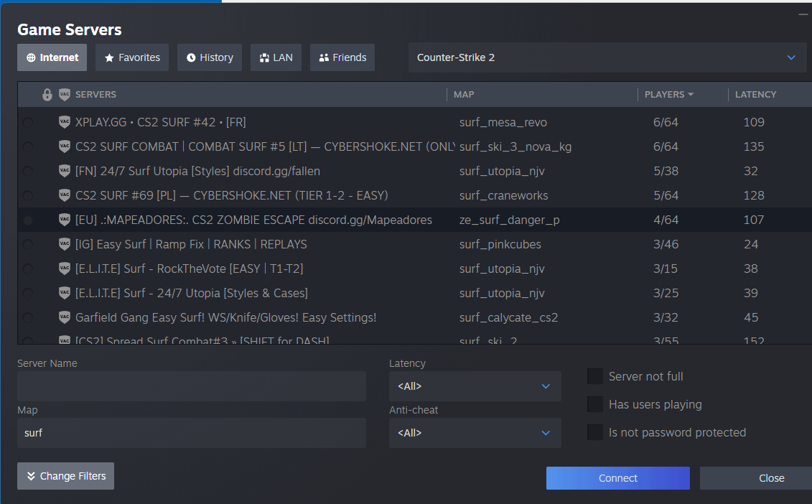Switch to the LAN tab
The height and width of the screenshot is (504, 812).
click(x=276, y=57)
